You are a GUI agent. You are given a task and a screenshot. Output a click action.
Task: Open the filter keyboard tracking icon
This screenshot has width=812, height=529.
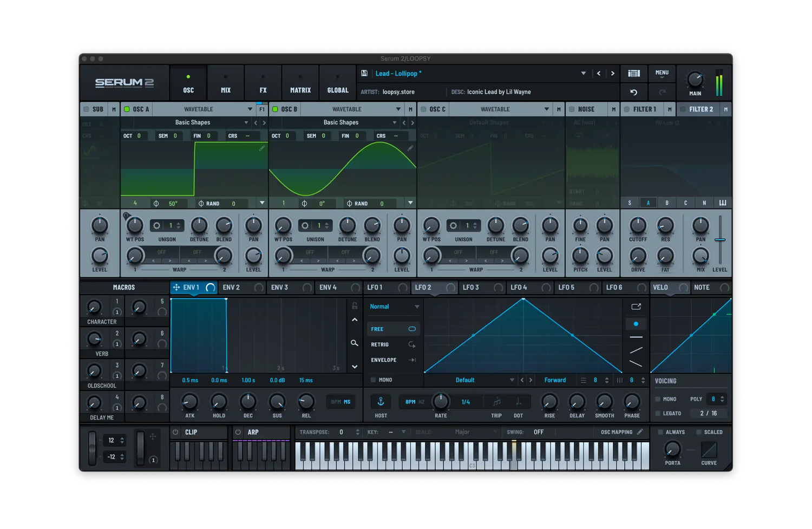pyautogui.click(x=723, y=203)
